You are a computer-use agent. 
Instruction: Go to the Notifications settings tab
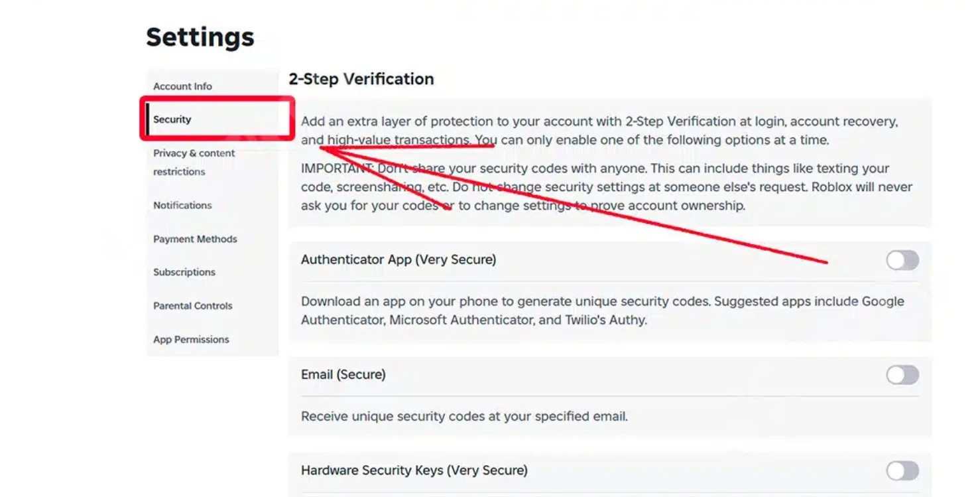(x=182, y=205)
